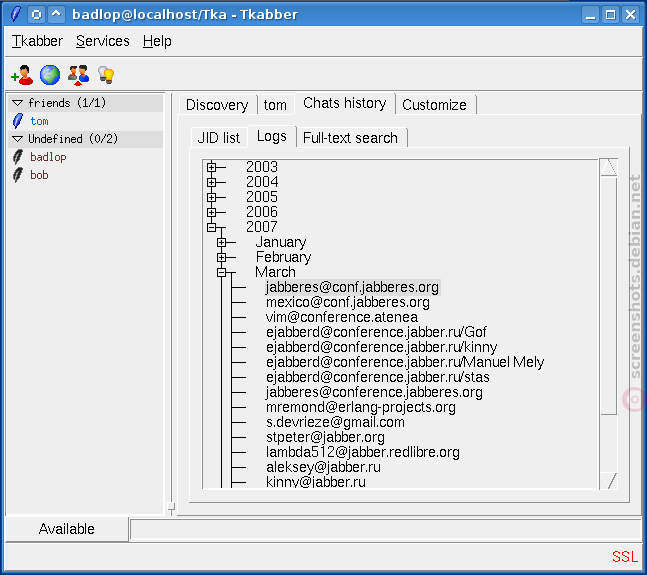Collapse the Undefined (0/2) roster group
The width and height of the screenshot is (647, 575).
coord(18,139)
